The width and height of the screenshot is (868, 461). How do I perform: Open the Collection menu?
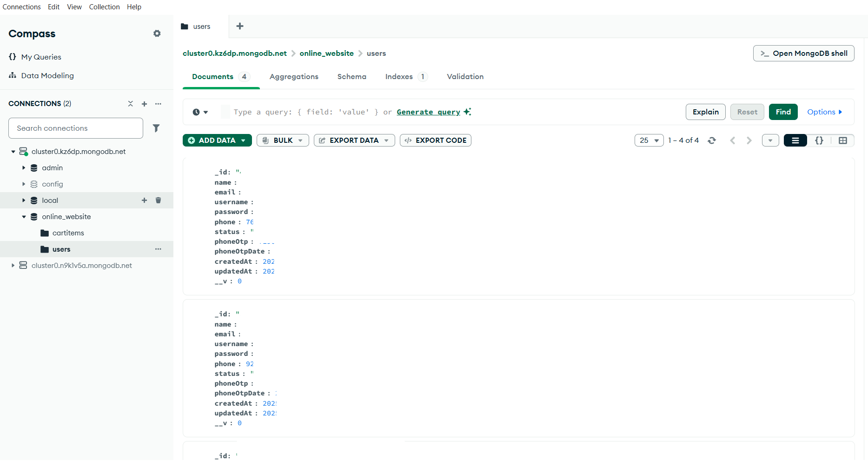(104, 7)
